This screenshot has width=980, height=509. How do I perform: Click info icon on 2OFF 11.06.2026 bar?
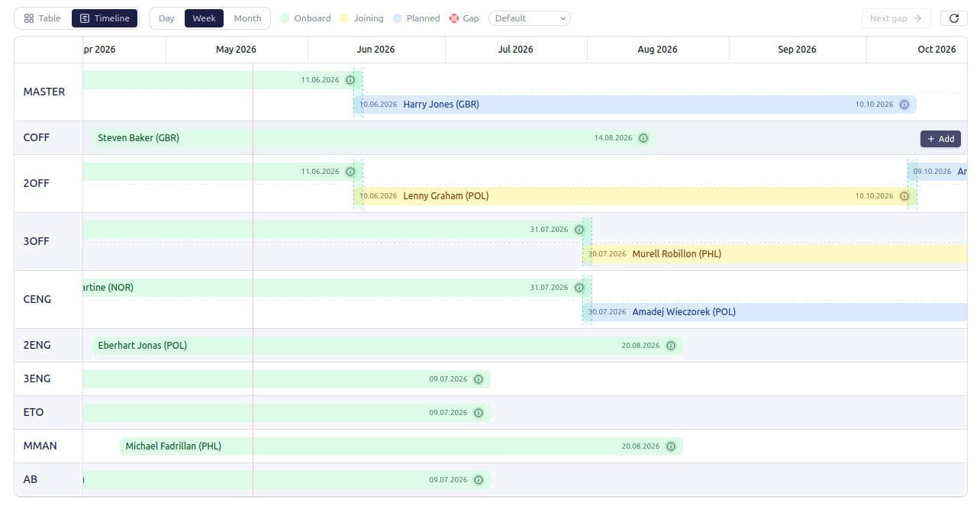tap(350, 172)
